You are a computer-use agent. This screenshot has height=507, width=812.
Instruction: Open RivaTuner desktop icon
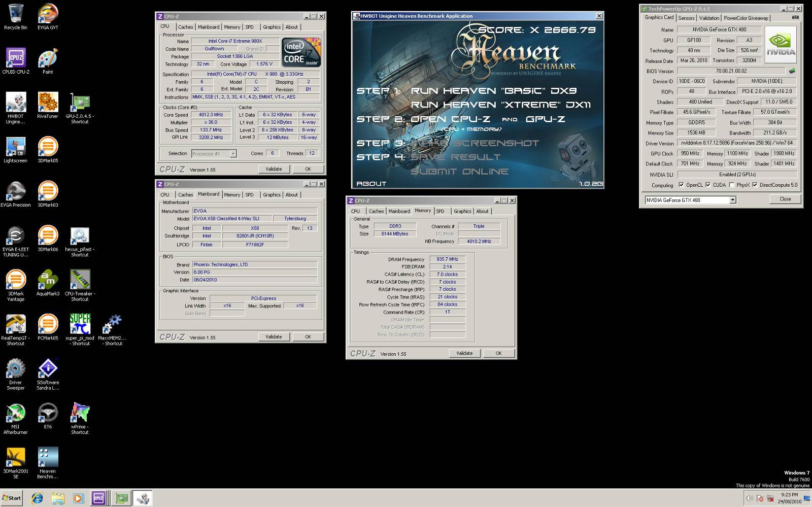[48, 105]
